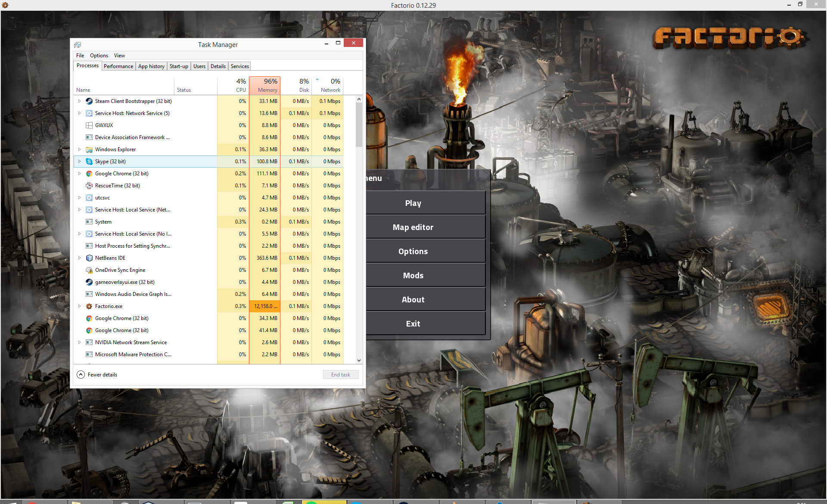827x504 pixels.
Task: Click the utcsvc gear icon
Action: click(x=89, y=198)
